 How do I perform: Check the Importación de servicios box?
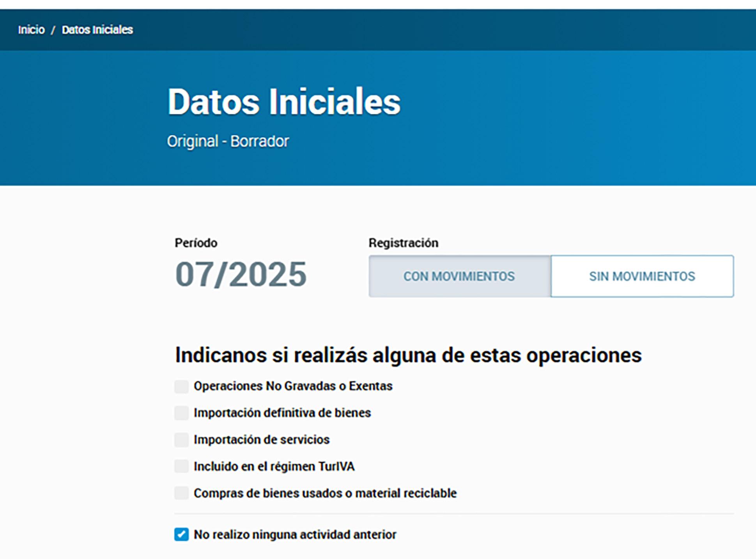tap(181, 440)
